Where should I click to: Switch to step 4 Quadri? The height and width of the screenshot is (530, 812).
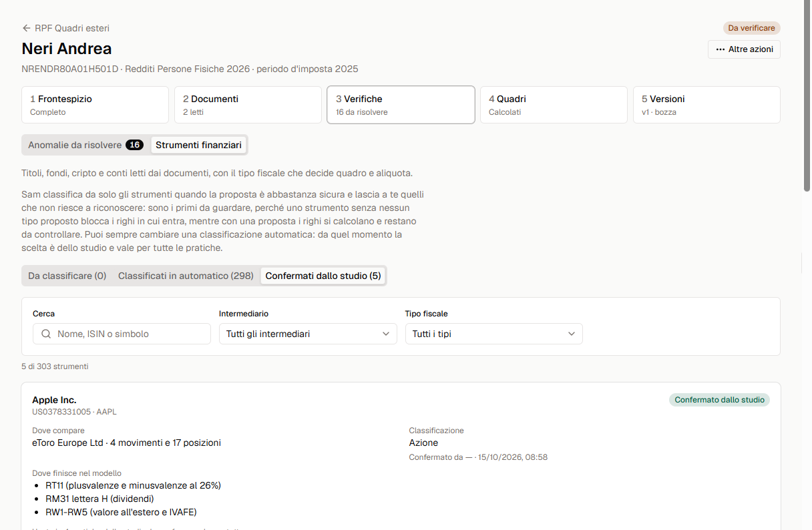coord(554,105)
